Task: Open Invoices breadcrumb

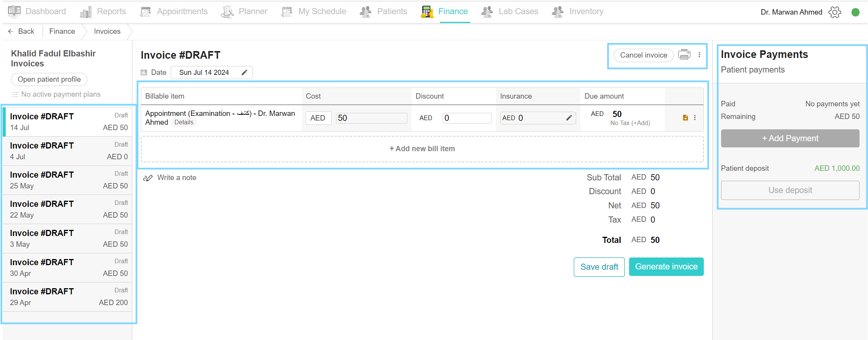Action: point(107,31)
